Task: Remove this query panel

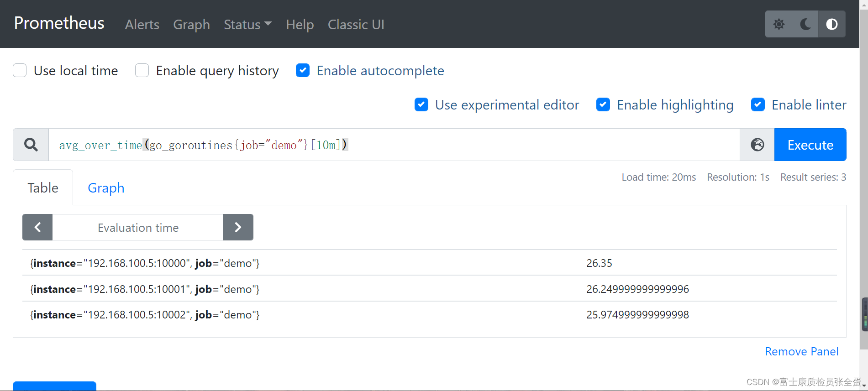Action: pos(801,351)
